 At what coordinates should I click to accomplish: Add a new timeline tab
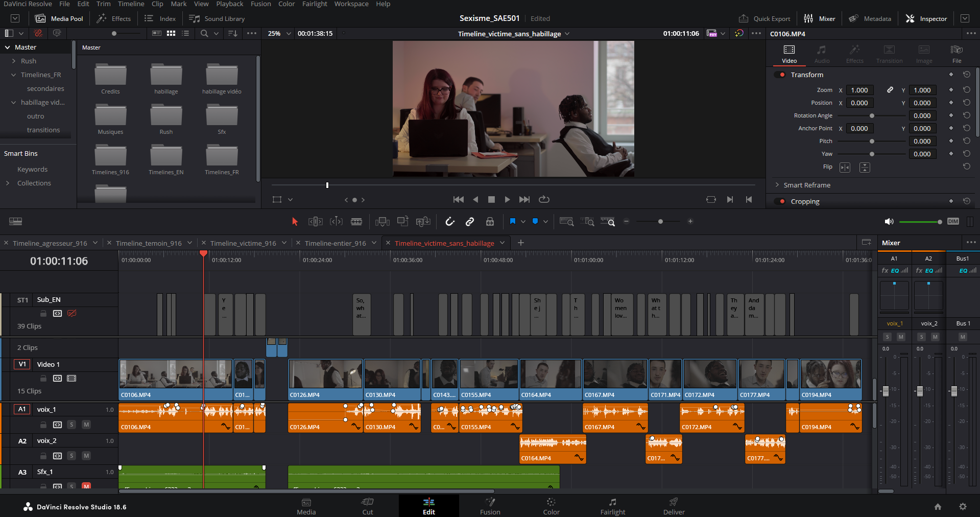[521, 243]
